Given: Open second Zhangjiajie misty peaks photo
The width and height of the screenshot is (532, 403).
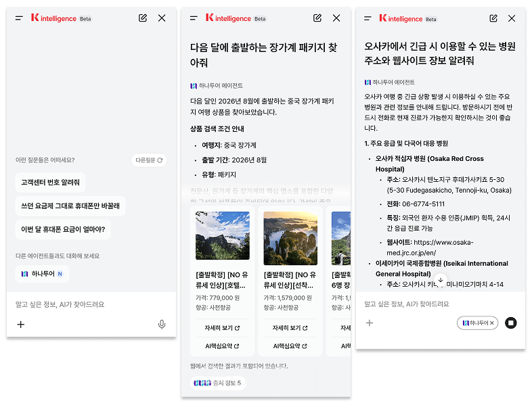Looking at the screenshot, I should 290,238.
